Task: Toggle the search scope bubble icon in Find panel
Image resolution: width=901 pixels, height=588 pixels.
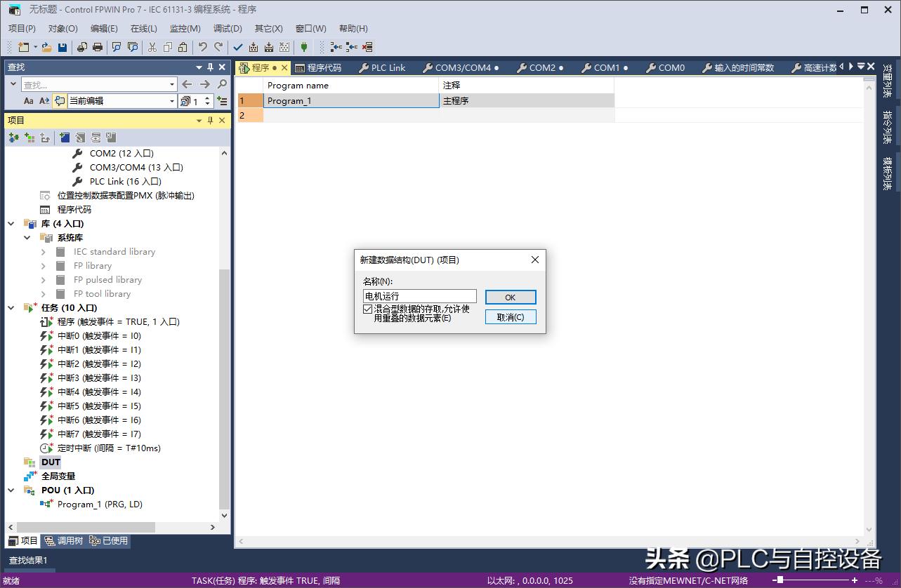Action: click(x=60, y=100)
